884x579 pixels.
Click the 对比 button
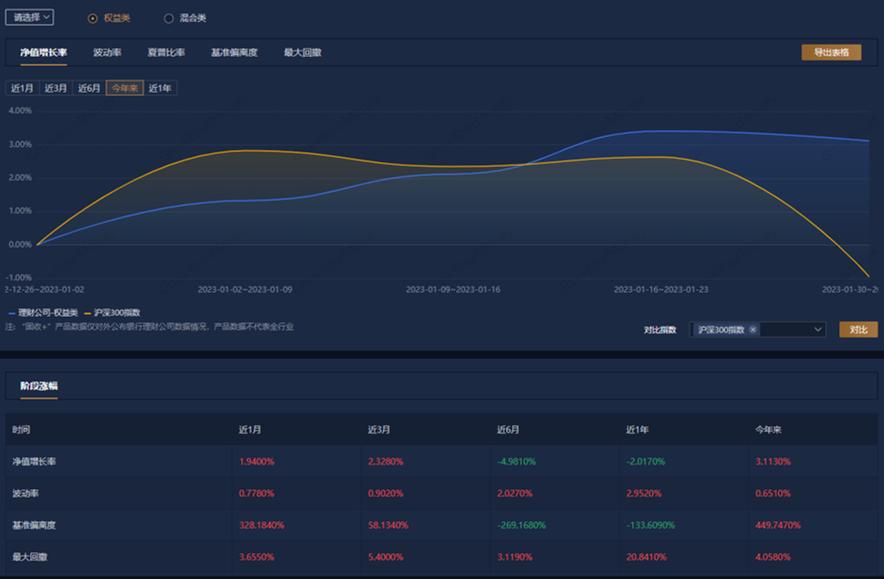pyautogui.click(x=858, y=330)
